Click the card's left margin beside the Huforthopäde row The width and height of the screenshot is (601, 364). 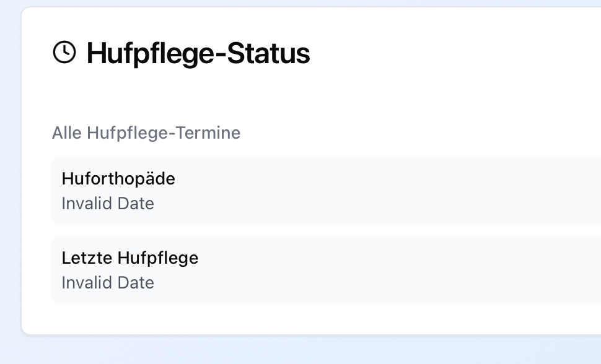pos(37,191)
